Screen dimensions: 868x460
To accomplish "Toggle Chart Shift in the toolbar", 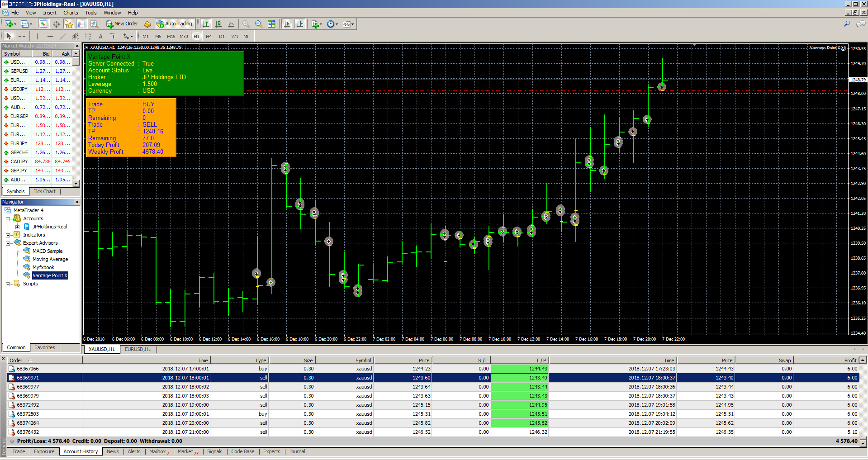I will [x=300, y=24].
